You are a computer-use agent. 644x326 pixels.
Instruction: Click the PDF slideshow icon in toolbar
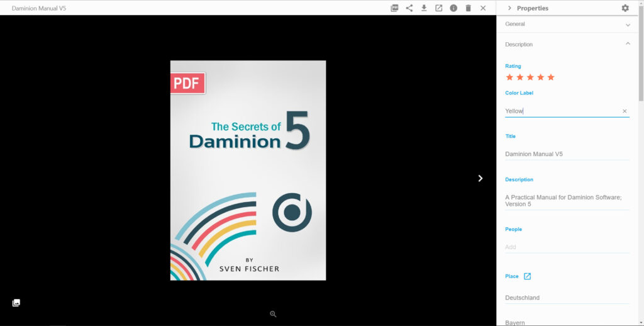point(394,8)
